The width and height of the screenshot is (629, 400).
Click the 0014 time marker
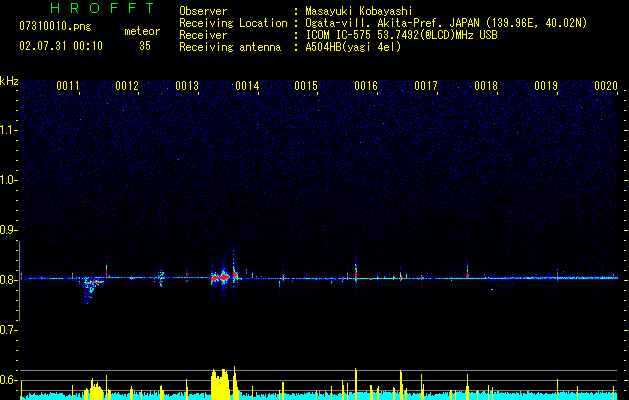247,86
